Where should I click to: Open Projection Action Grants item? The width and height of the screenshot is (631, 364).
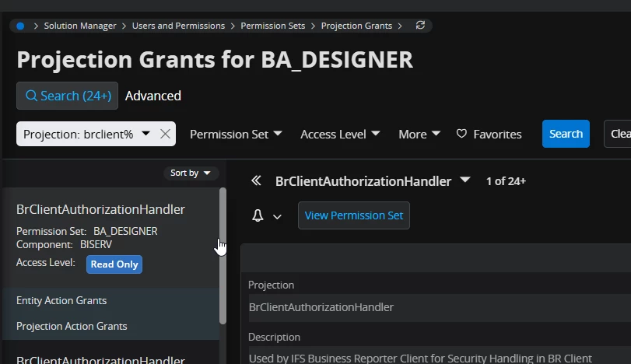pyautogui.click(x=72, y=326)
